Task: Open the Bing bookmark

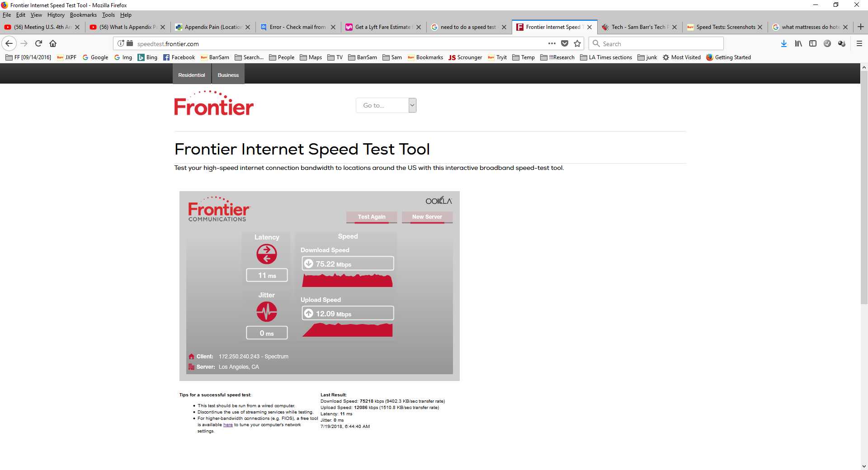Action: click(x=147, y=57)
